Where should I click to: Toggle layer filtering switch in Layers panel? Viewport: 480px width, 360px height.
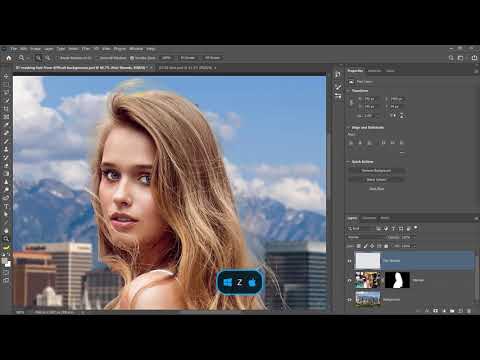coord(416,228)
